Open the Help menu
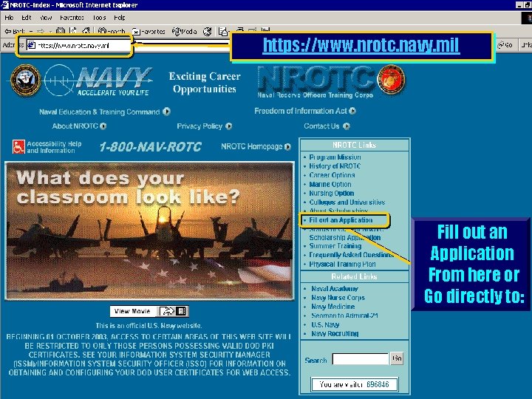Viewport: 532px width, 399px height. [119, 18]
